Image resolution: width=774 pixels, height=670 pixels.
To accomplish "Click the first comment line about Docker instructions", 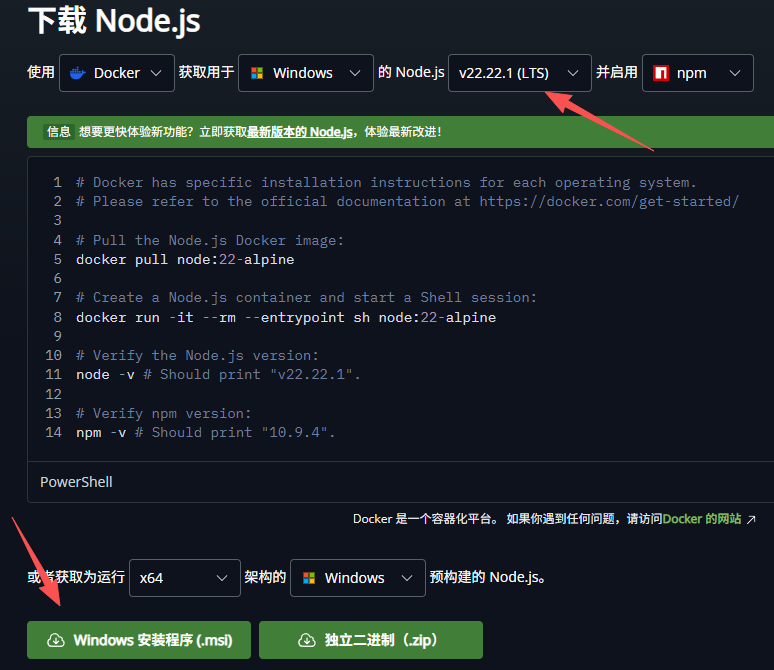I will tap(386, 183).
